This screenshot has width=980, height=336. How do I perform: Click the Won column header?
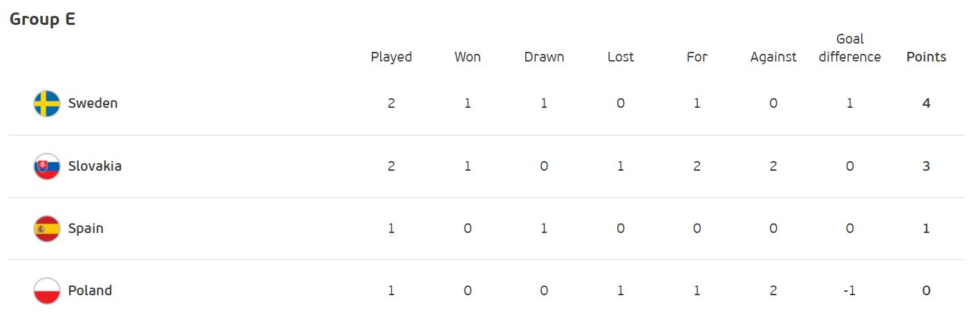[467, 57]
